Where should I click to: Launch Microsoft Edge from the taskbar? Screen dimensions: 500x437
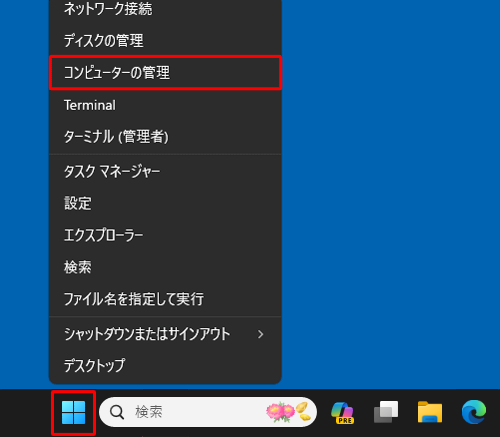(474, 412)
